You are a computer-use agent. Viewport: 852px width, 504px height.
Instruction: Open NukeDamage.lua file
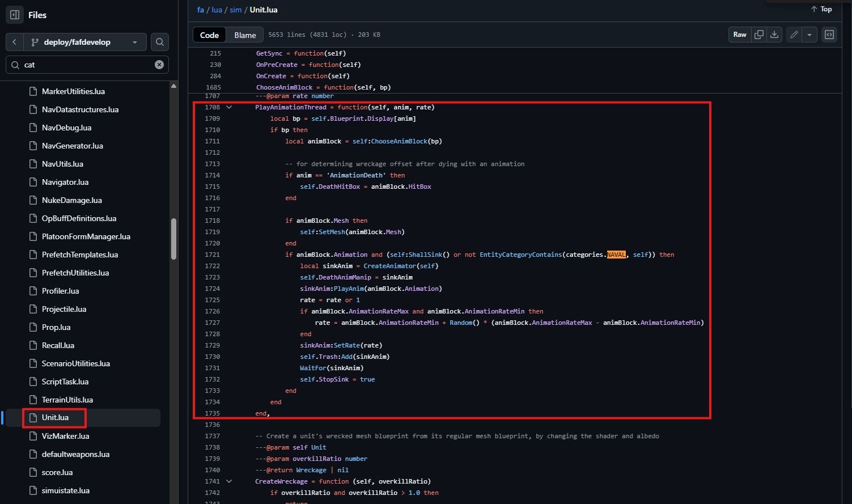[x=72, y=200]
